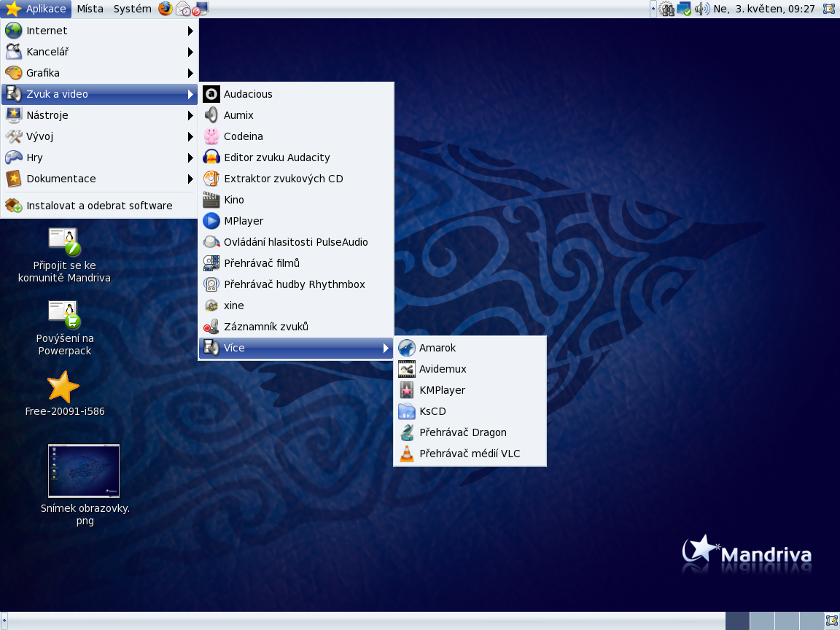Select the highlighted Více submenu entry

[296, 348]
